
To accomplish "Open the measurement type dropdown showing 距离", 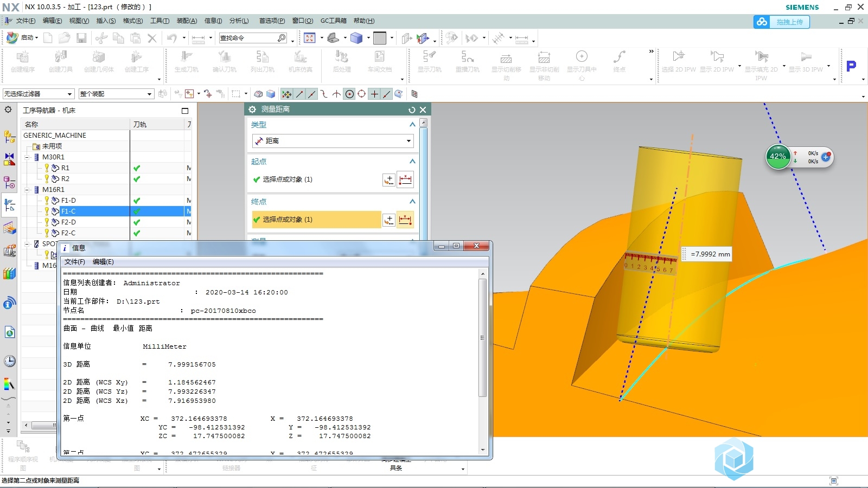I will [x=333, y=141].
